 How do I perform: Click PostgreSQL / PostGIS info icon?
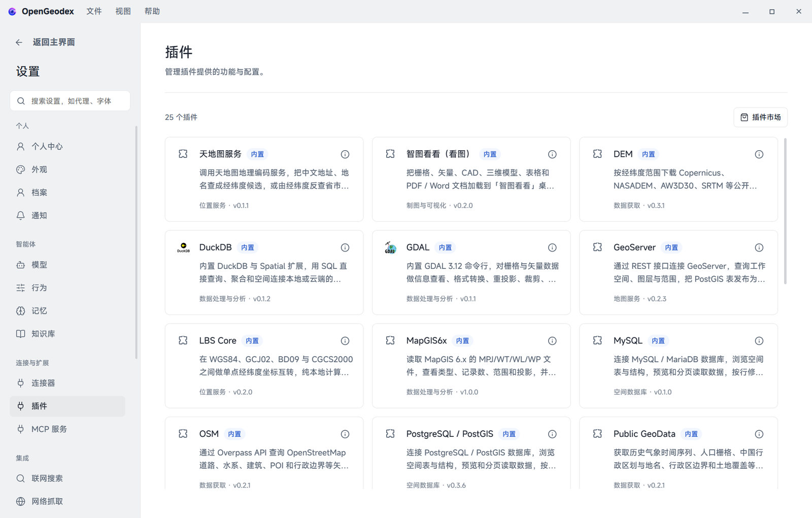[552, 434]
